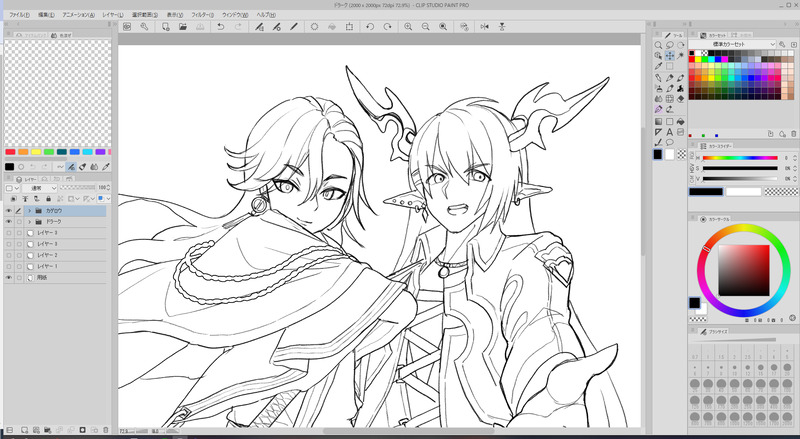Image resolution: width=800 pixels, height=439 pixels.
Task: Select the Eyedropper tool in tool palette
Action: 658,66
